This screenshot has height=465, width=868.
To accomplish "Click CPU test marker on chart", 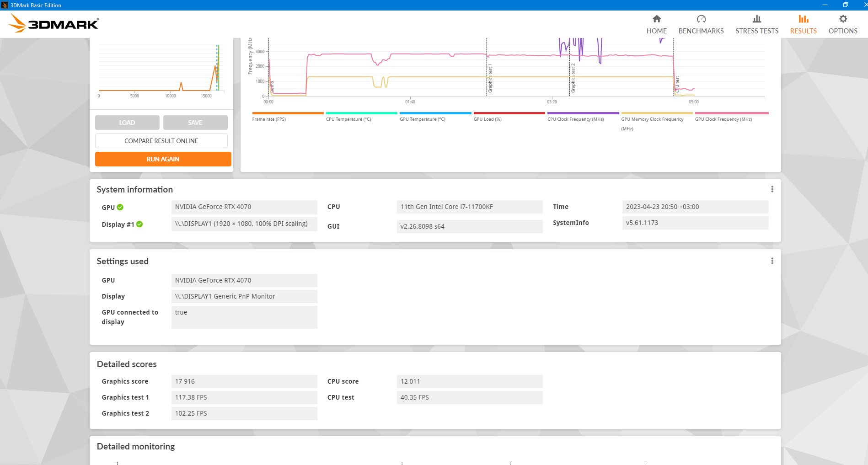I will [677, 85].
